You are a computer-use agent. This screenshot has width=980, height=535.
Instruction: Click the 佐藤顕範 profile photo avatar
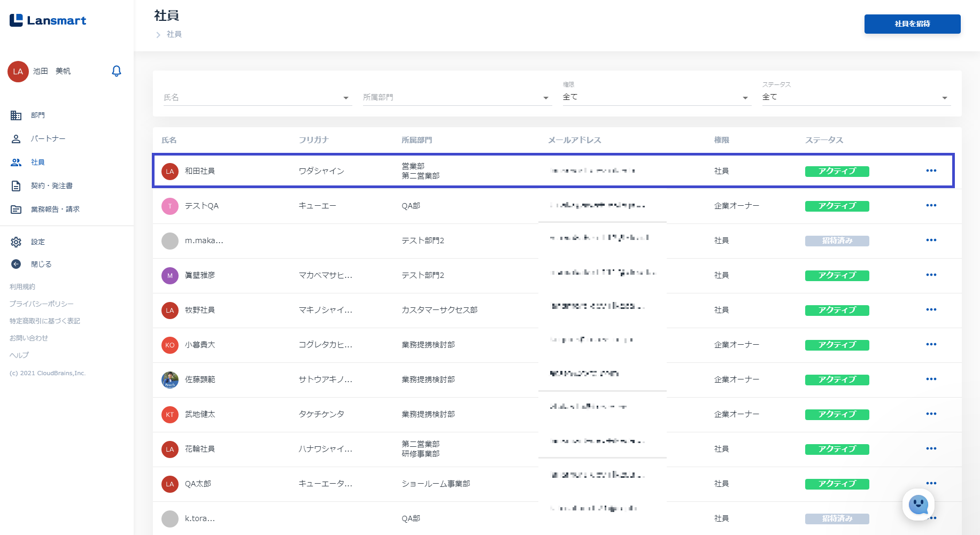pos(170,379)
